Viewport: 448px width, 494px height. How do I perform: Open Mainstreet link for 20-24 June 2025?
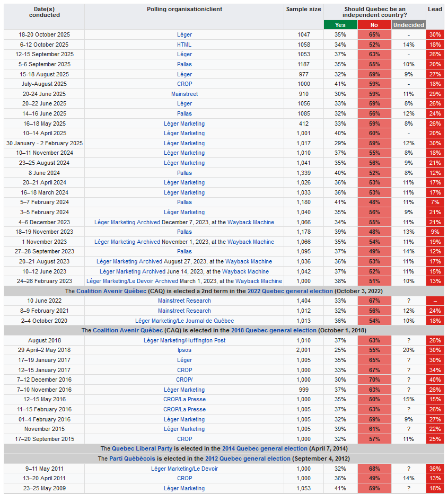pos(185,94)
